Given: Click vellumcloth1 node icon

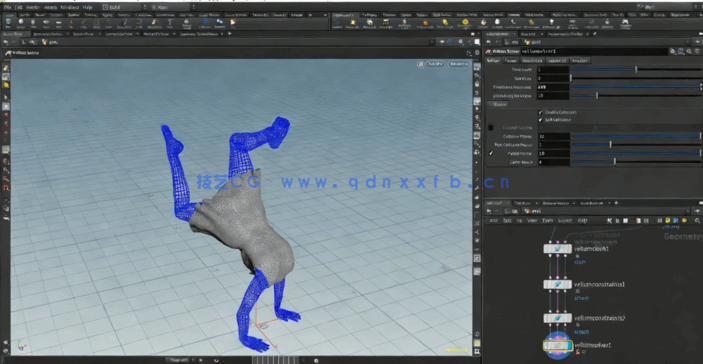Looking at the screenshot, I should pyautogui.click(x=557, y=248).
